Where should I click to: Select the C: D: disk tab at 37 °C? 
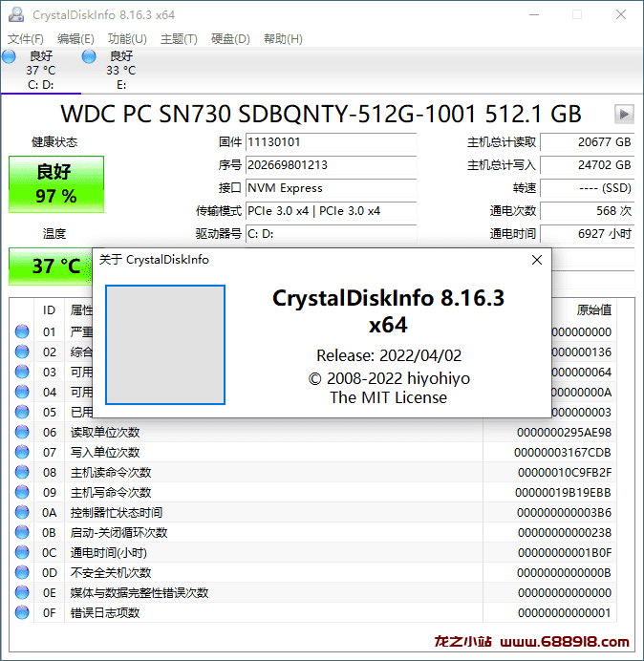tap(40, 70)
